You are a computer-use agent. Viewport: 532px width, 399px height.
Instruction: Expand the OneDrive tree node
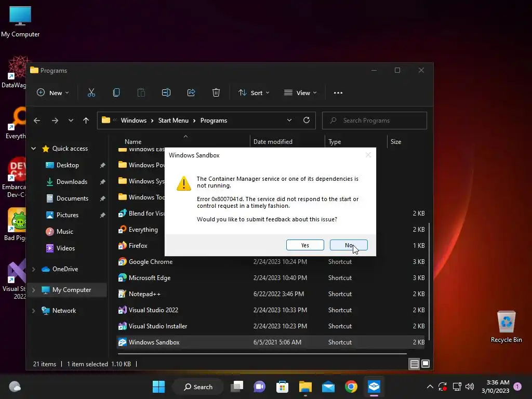pos(34,269)
